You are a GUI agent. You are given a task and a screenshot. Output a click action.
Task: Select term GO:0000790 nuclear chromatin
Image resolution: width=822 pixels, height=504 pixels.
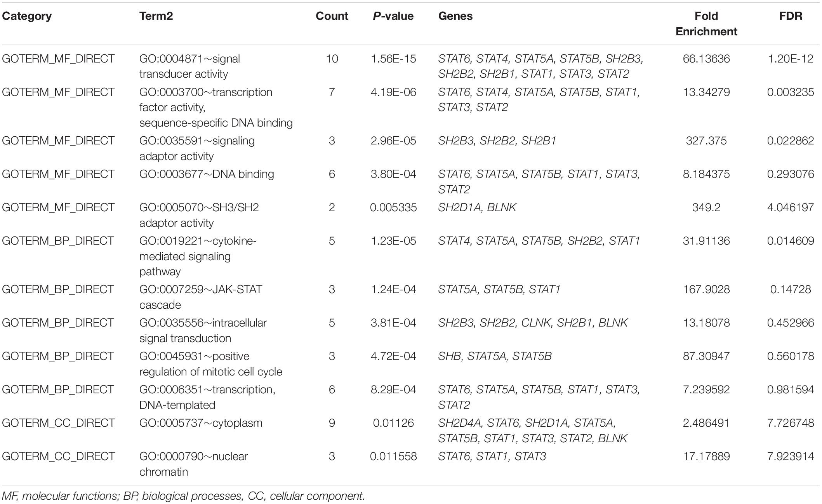point(193,464)
